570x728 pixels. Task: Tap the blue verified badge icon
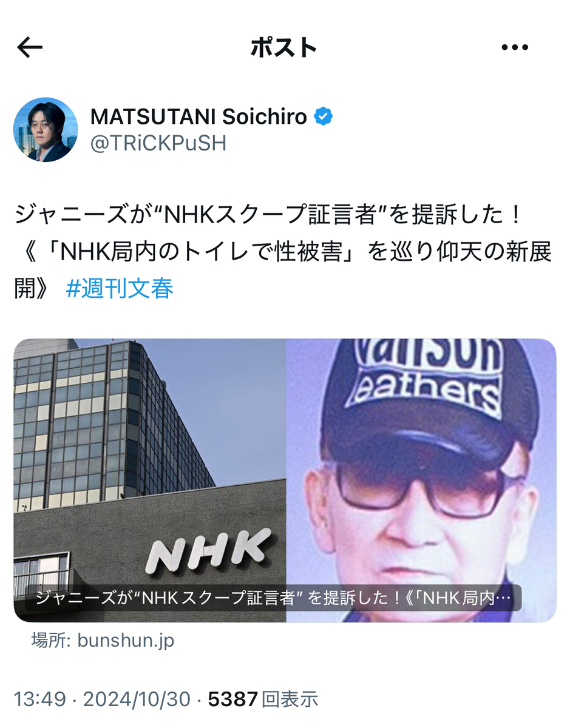pyautogui.click(x=323, y=116)
